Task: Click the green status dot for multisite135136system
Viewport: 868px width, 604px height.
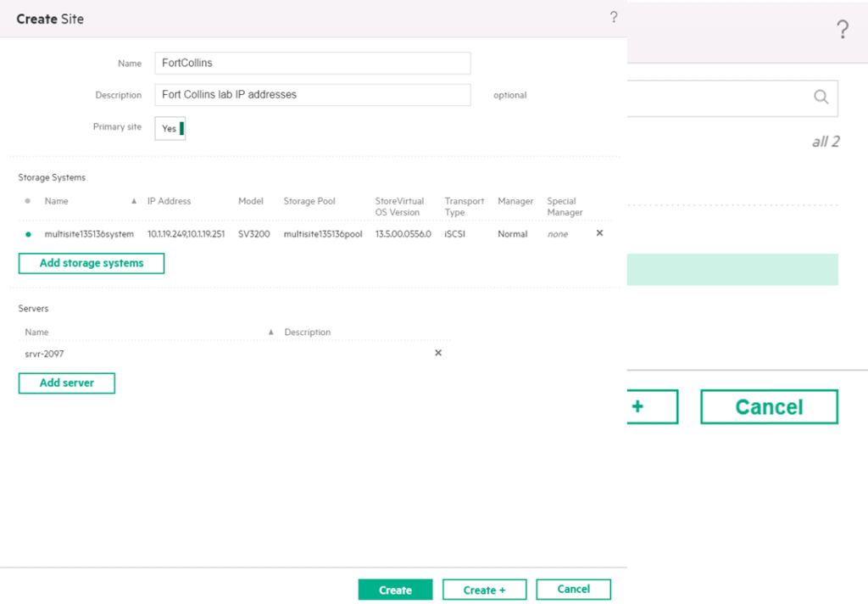Action: 28,234
